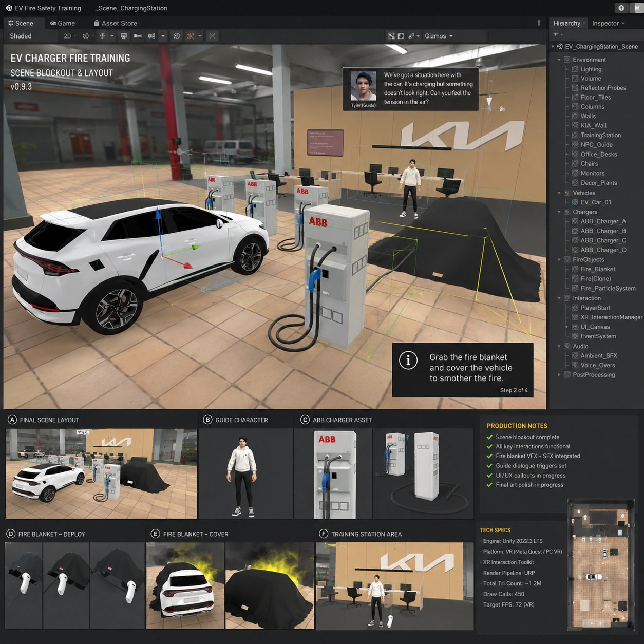
Task: Open the dropdown beside the grid snapping icon
Action: click(200, 36)
